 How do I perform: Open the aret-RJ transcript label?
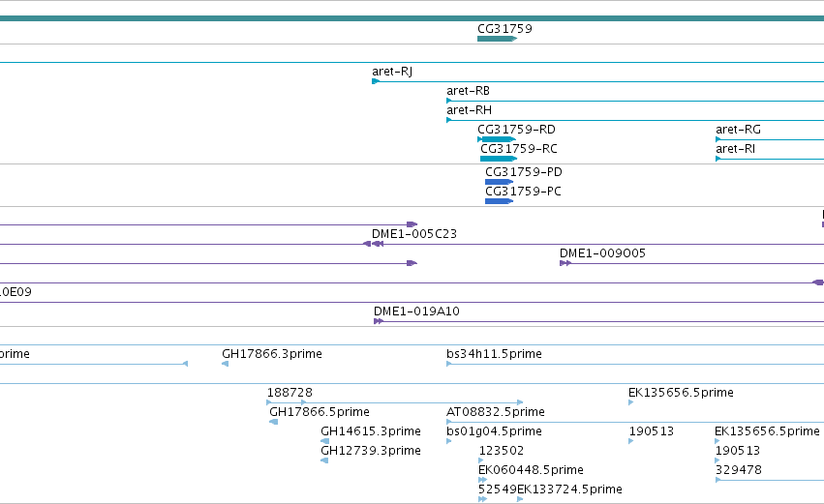tap(392, 72)
